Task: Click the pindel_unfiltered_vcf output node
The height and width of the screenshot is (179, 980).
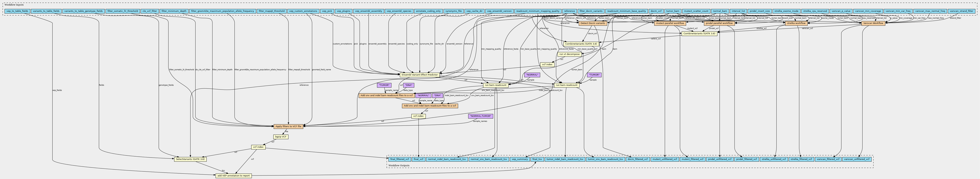Action: pyautogui.click(x=720, y=159)
